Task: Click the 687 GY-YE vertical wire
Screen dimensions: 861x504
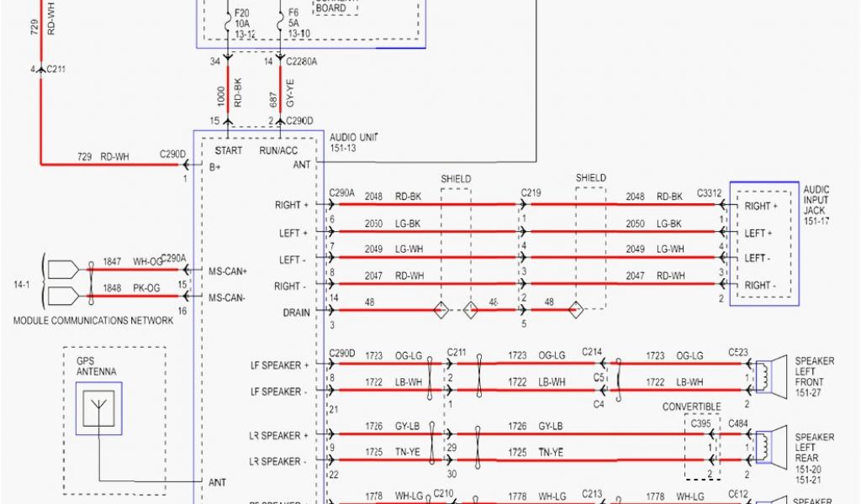Action: click(x=279, y=92)
